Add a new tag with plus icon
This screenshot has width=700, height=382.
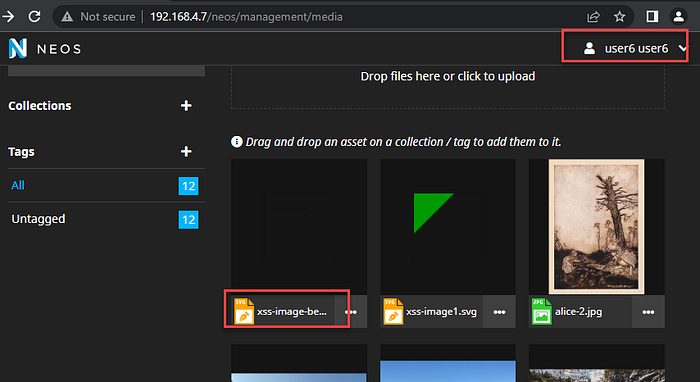pyautogui.click(x=186, y=152)
